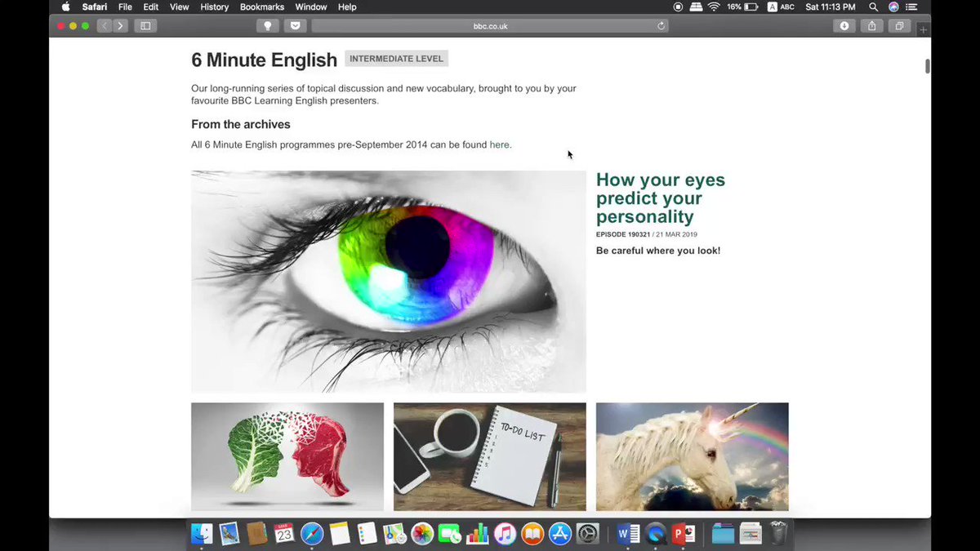This screenshot has height=551, width=980.
Task: Open Notification Center list icon
Action: 912,7
